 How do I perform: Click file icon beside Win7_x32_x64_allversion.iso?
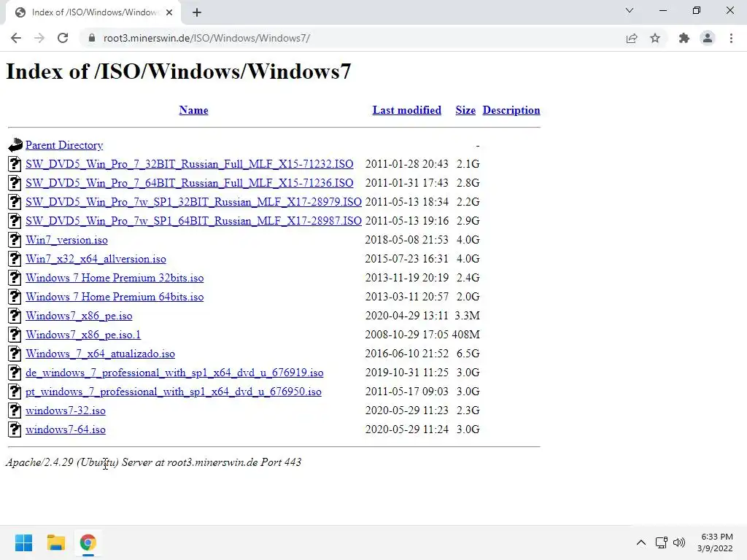pos(15,259)
